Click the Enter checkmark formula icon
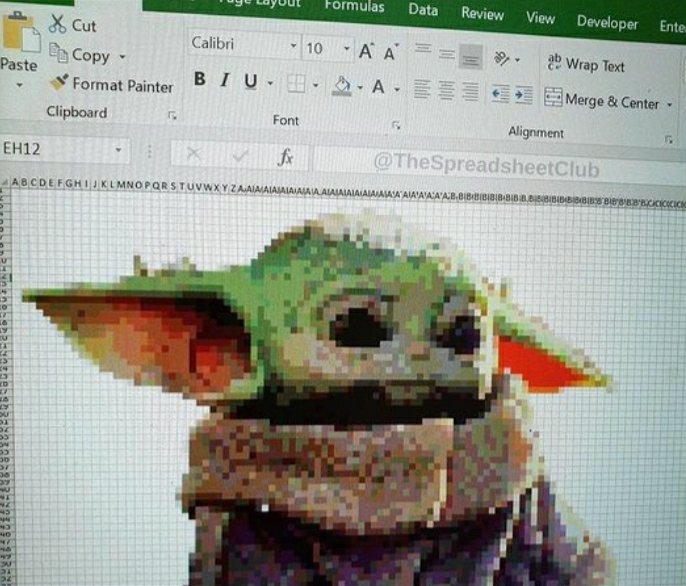Screen dimensions: 686x586 pyautogui.click(x=240, y=155)
